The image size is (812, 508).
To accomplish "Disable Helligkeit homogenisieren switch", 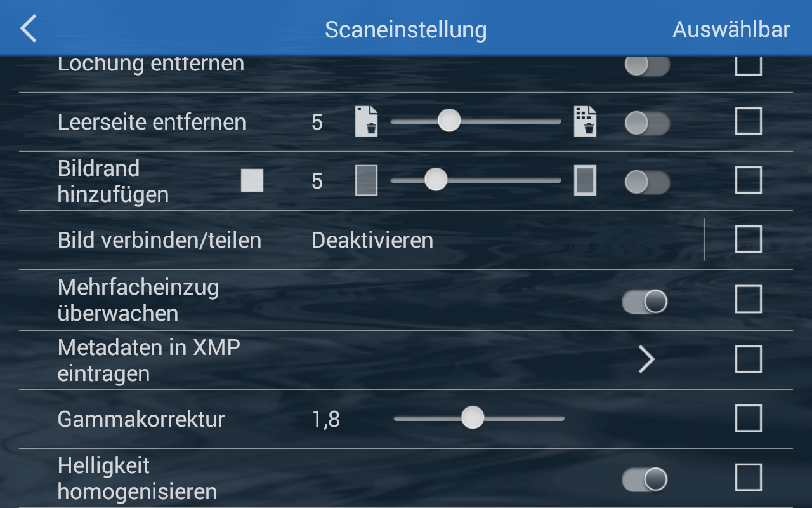I will click(645, 479).
